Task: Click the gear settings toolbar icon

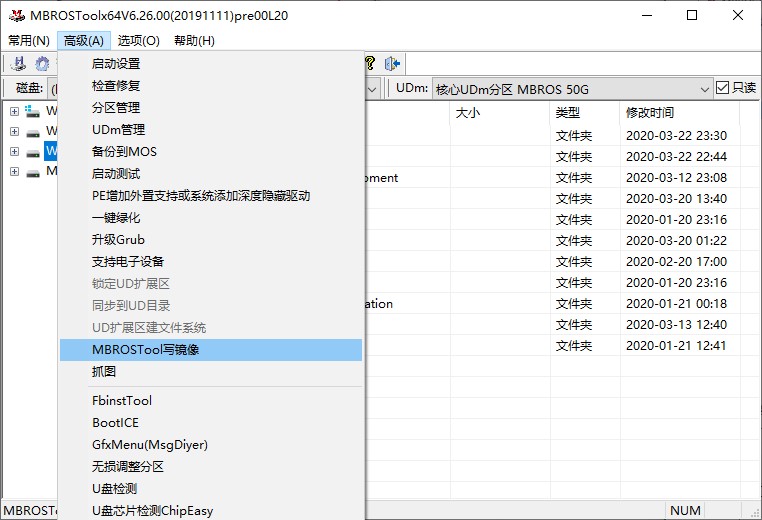Action: click(x=42, y=63)
